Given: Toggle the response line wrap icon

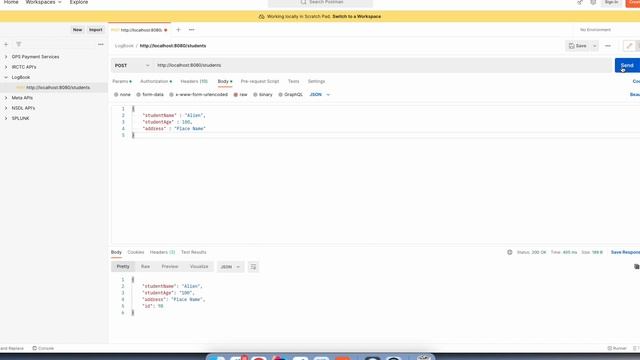Looking at the screenshot, I should [x=253, y=267].
